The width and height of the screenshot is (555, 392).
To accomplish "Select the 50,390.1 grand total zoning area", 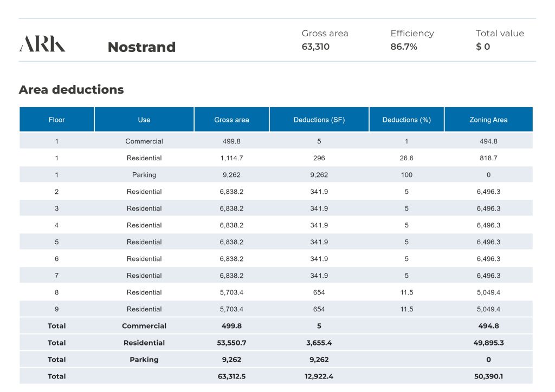I will pyautogui.click(x=488, y=376).
